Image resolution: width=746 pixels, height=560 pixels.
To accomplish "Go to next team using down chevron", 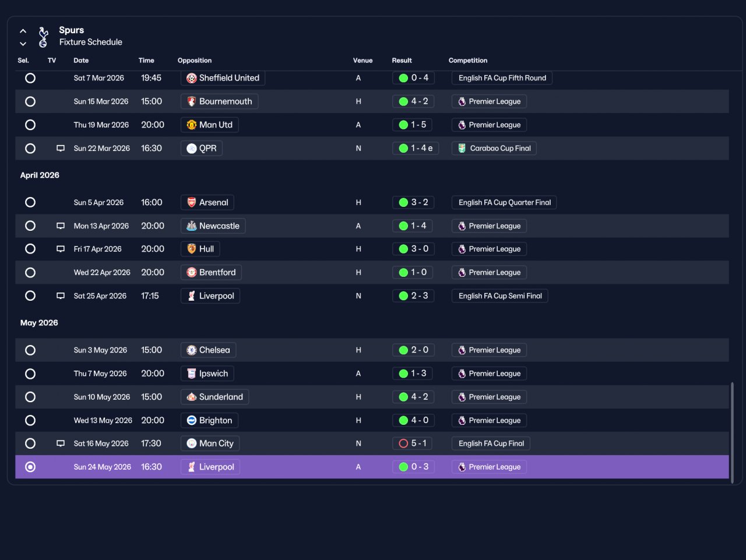I will coord(23,44).
